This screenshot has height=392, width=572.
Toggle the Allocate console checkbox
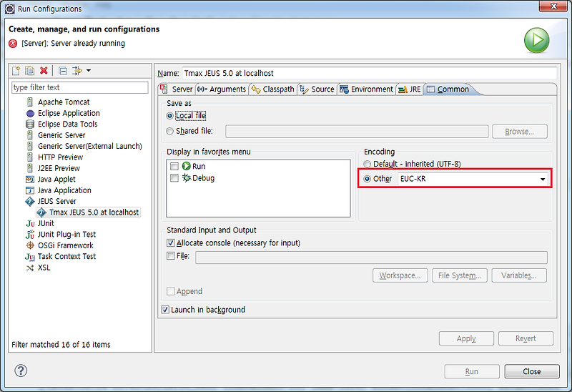tap(170, 242)
